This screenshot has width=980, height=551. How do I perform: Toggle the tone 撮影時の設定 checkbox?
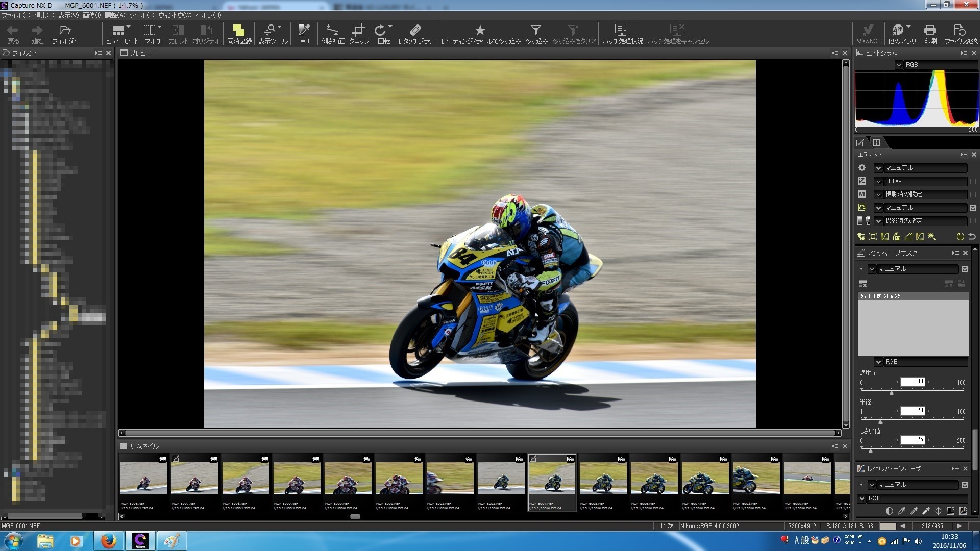click(x=973, y=221)
